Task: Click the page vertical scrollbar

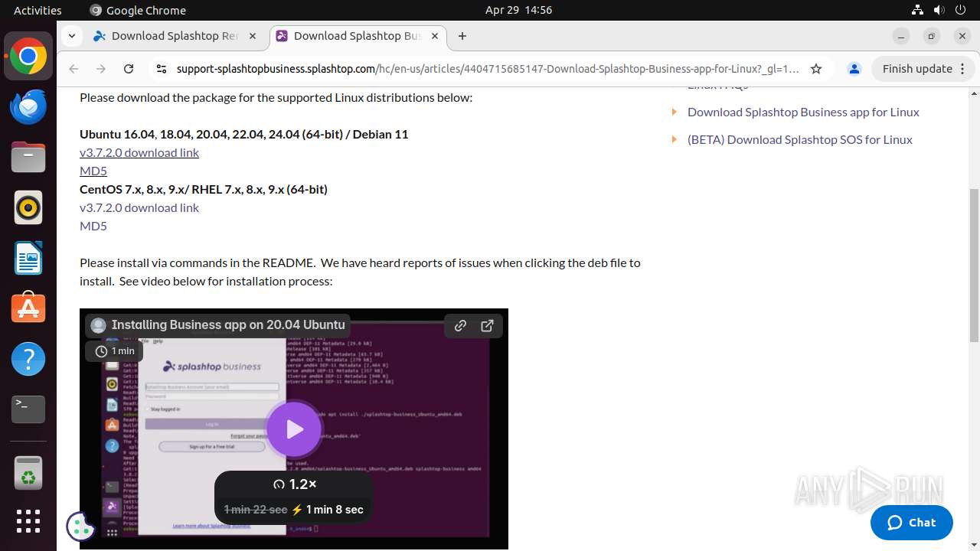Action: pos(974,266)
